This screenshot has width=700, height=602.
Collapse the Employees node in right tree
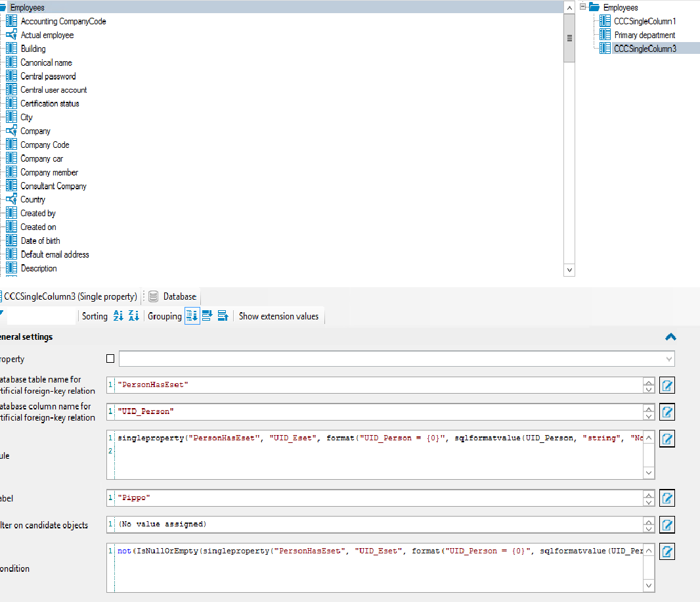click(582, 7)
